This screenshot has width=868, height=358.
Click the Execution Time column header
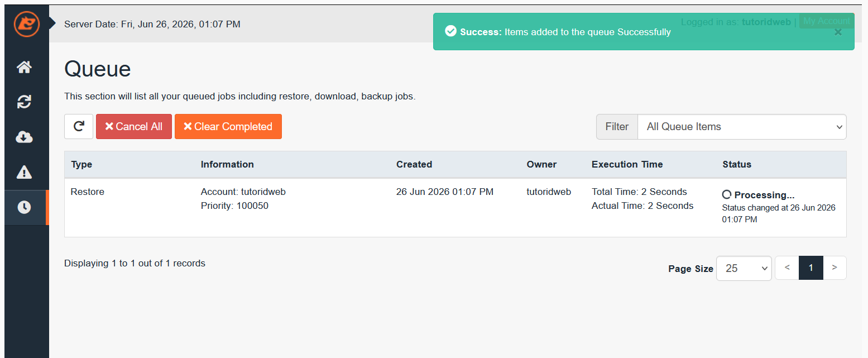627,164
